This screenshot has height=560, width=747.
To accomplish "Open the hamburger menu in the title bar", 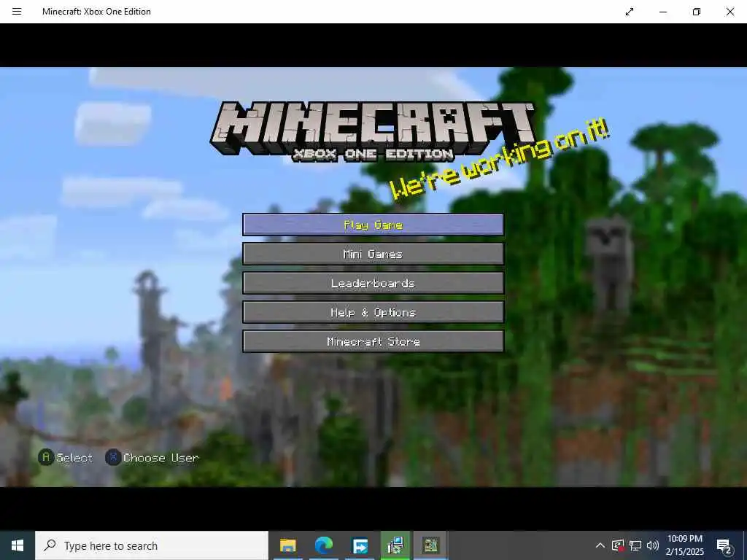I will pos(17,12).
